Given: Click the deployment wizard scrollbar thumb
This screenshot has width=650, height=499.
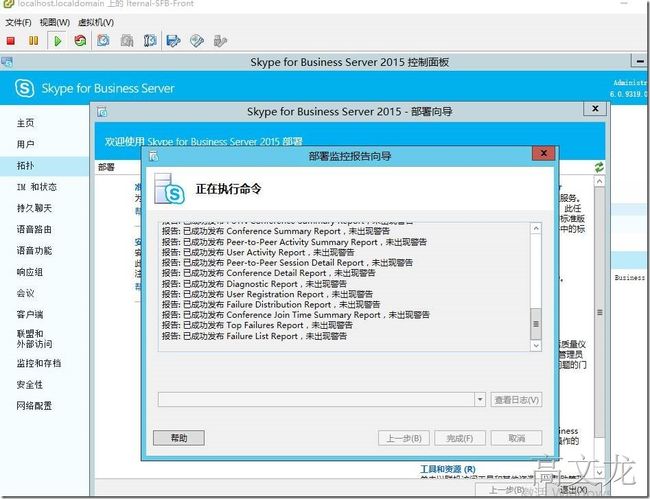Looking at the screenshot, I should tap(599, 312).
